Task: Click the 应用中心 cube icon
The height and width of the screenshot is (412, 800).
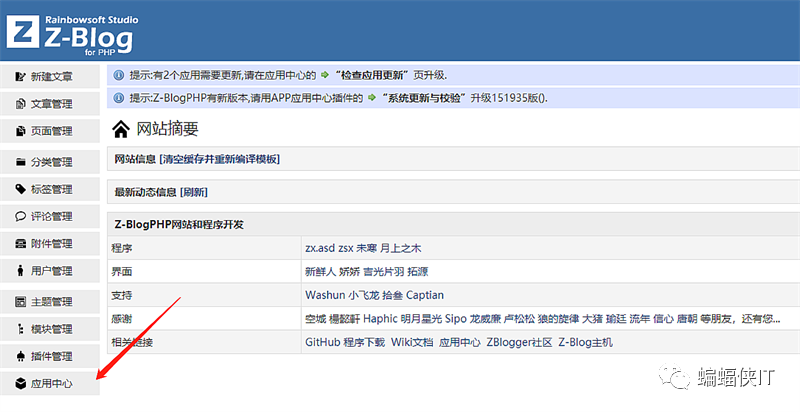Action: 20,383
